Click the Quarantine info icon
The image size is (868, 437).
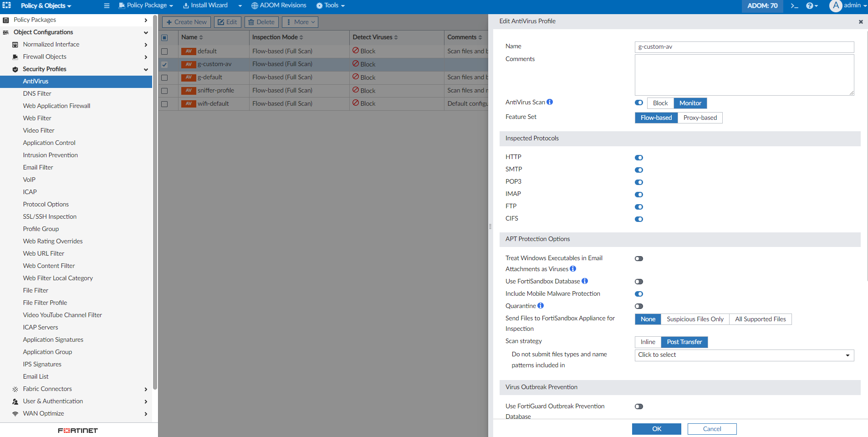click(541, 306)
